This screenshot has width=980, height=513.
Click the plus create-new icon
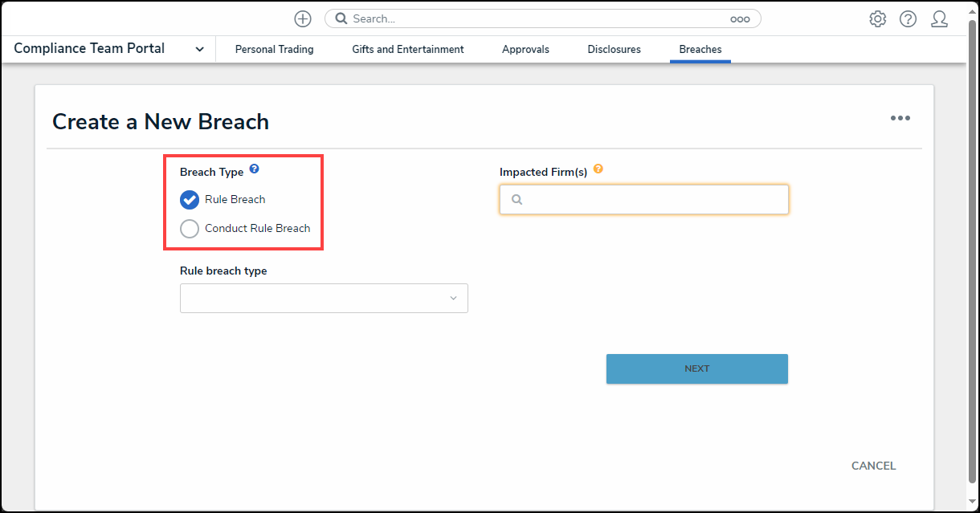303,18
